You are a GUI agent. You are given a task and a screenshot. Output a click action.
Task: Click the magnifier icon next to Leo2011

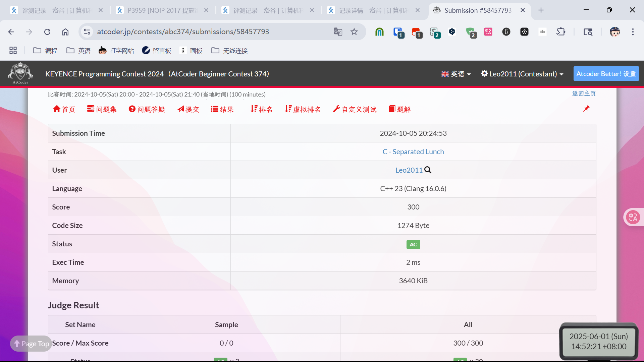428,170
